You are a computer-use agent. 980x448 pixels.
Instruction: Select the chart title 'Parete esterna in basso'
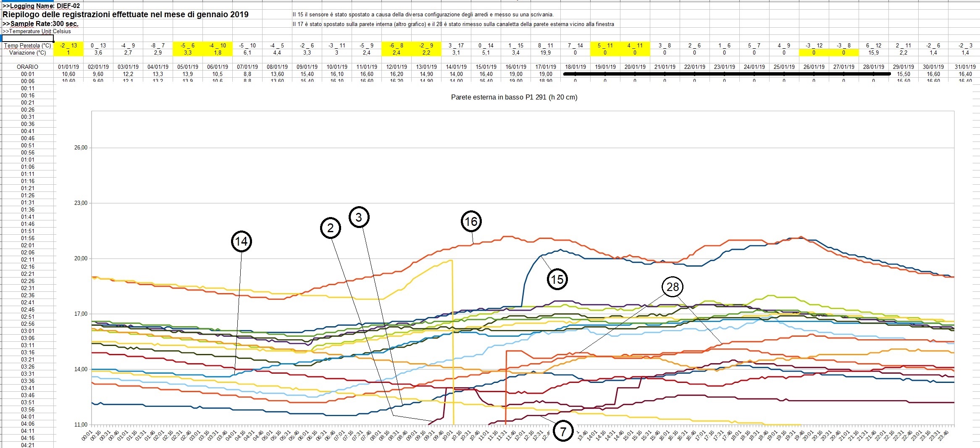514,97
